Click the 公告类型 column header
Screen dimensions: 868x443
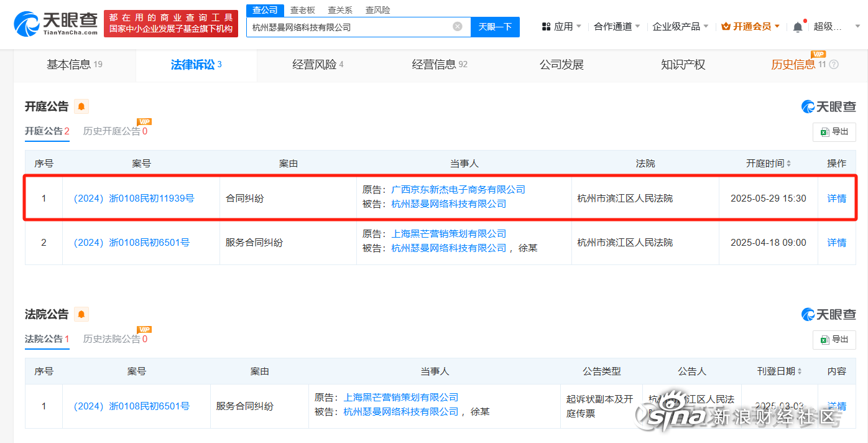click(602, 371)
